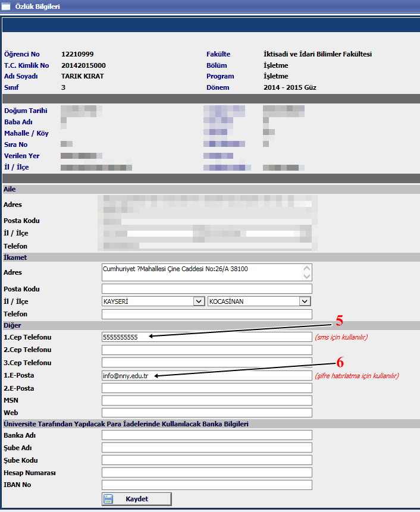Click the MSN input field
Screen dimensions: 420x512
(206, 400)
